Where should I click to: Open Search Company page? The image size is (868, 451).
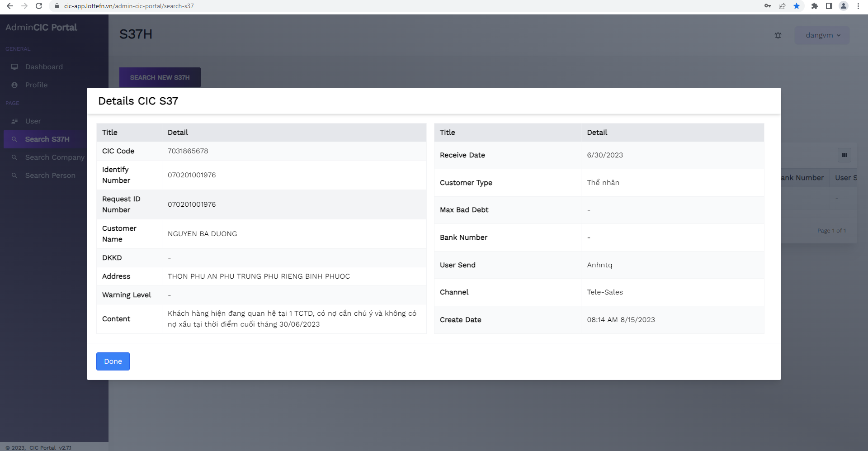[x=54, y=157]
